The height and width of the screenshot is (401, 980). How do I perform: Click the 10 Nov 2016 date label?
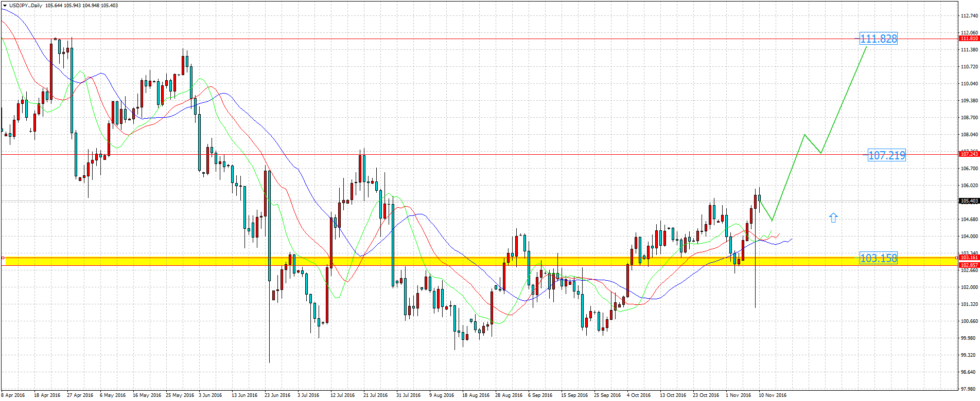pos(772,395)
